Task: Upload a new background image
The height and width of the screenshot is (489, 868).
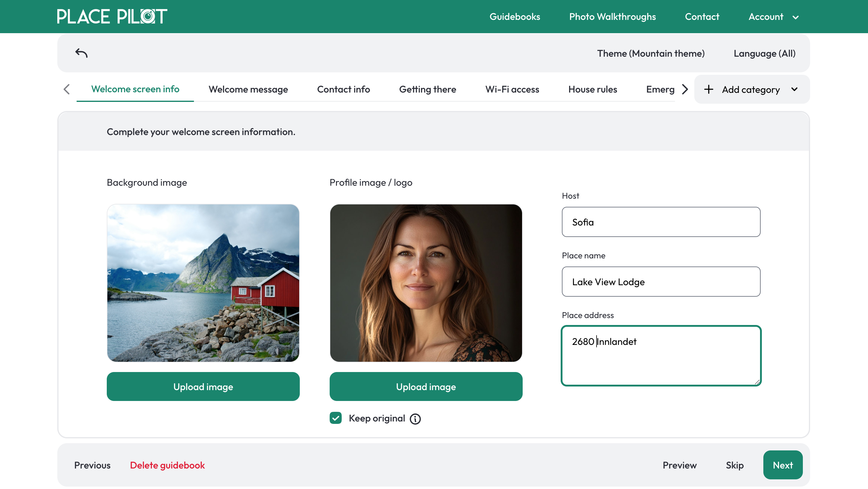Action: click(x=203, y=386)
